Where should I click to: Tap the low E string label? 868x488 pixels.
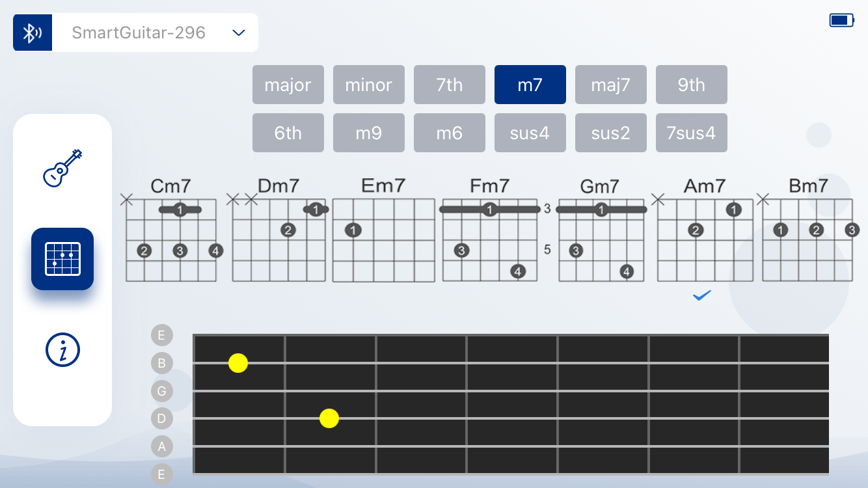point(161,474)
